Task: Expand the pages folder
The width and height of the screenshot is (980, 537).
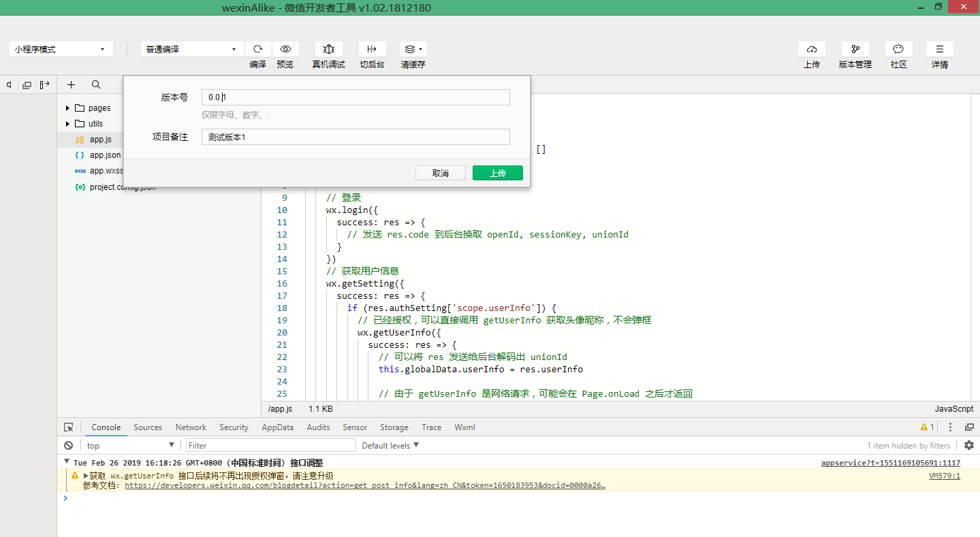Action: coord(68,108)
